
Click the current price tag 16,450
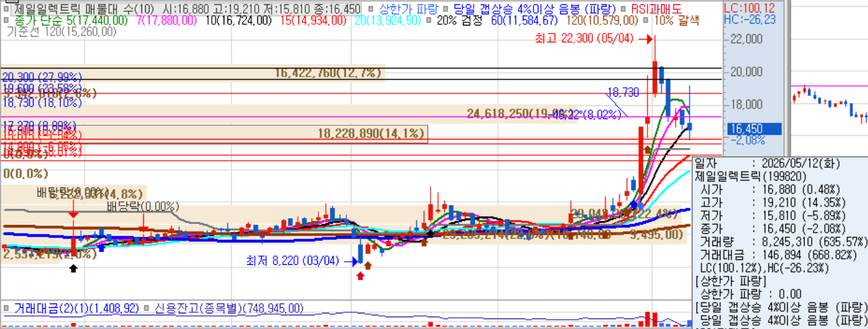click(754, 129)
